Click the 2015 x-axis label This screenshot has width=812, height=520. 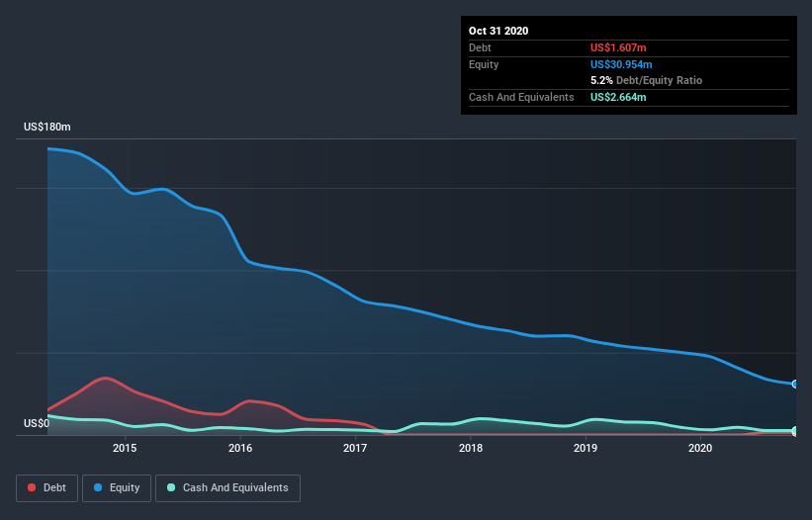click(125, 448)
